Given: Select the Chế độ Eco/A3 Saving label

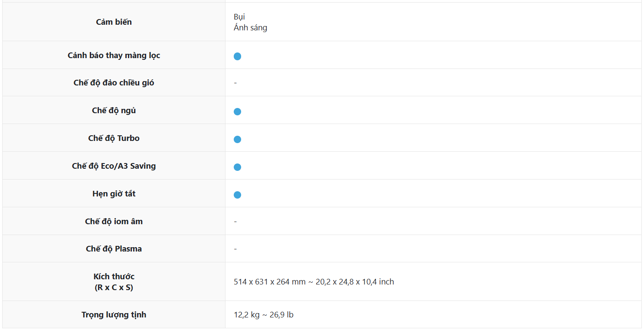Looking at the screenshot, I should click(114, 166).
